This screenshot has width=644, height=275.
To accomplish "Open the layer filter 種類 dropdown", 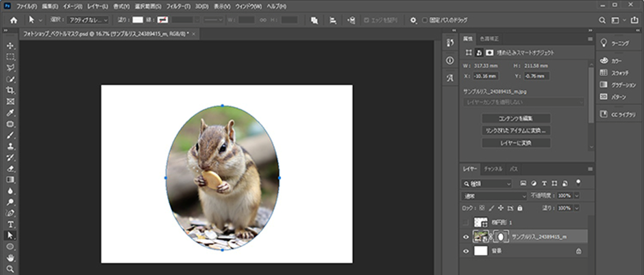I will point(486,183).
